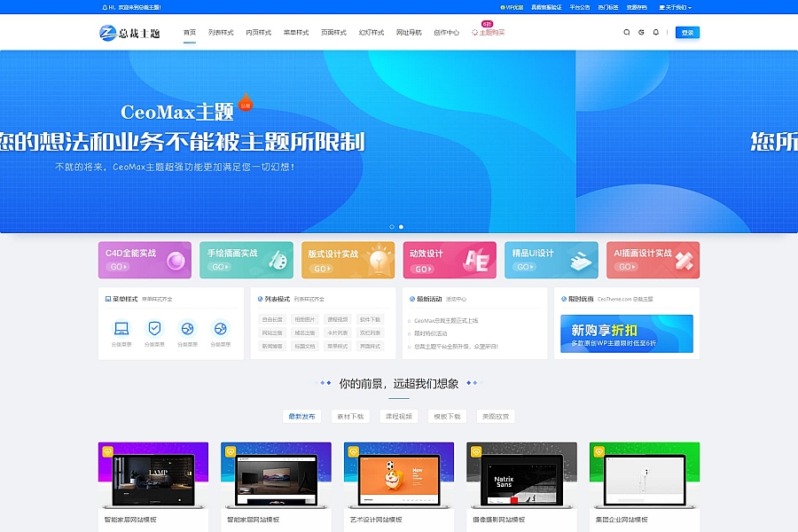Click the blue 登录 button
798x532 pixels.
687,33
